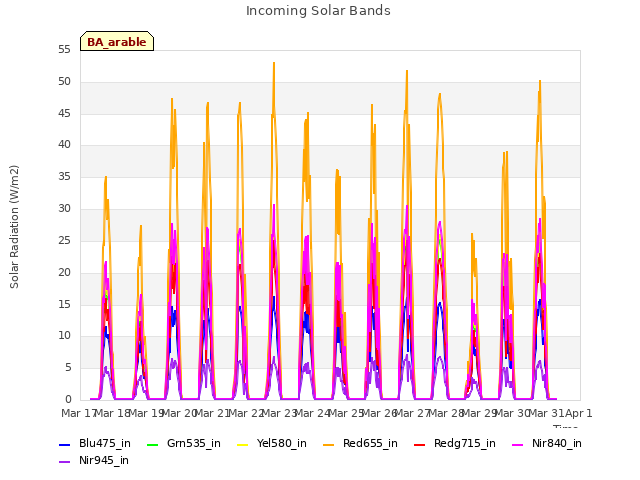Toggle Blu475_in legend entry
This screenshot has height=480, width=640.
coord(95,443)
